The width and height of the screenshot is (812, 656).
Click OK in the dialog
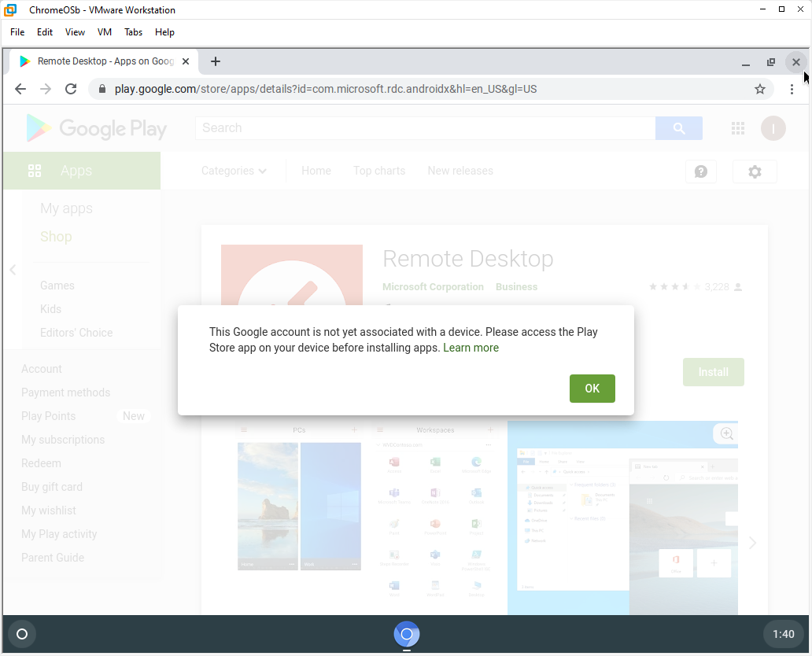(592, 389)
